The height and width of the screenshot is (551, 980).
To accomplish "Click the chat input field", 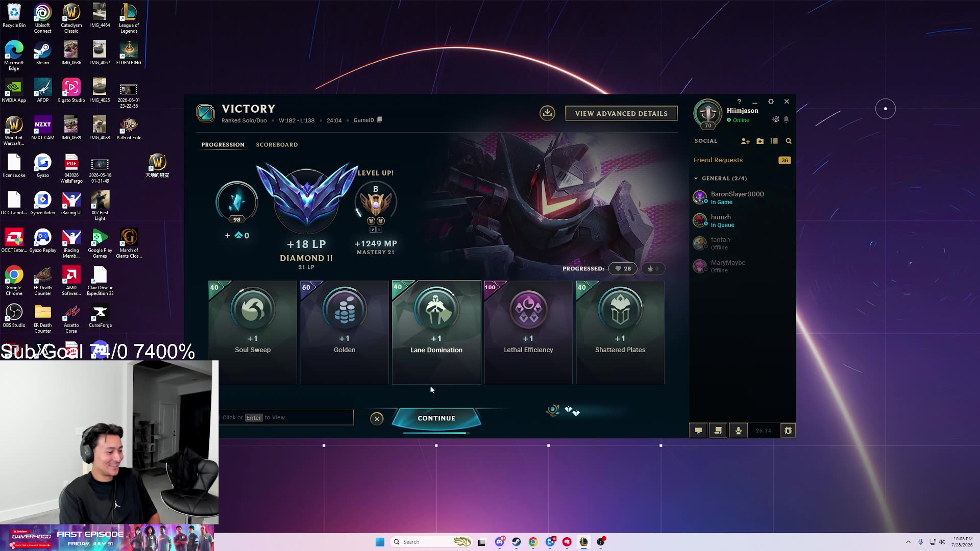I will (286, 417).
